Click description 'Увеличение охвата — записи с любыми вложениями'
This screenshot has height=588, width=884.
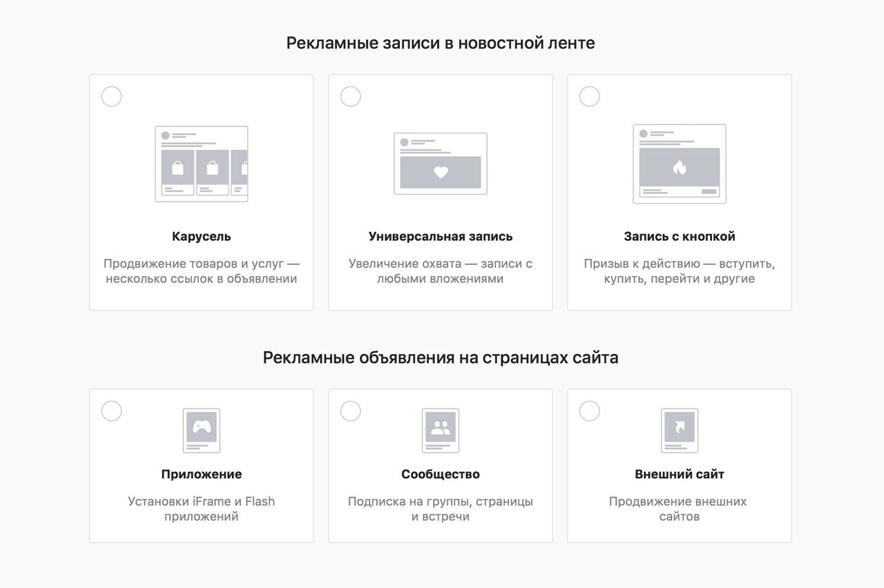[x=441, y=271]
